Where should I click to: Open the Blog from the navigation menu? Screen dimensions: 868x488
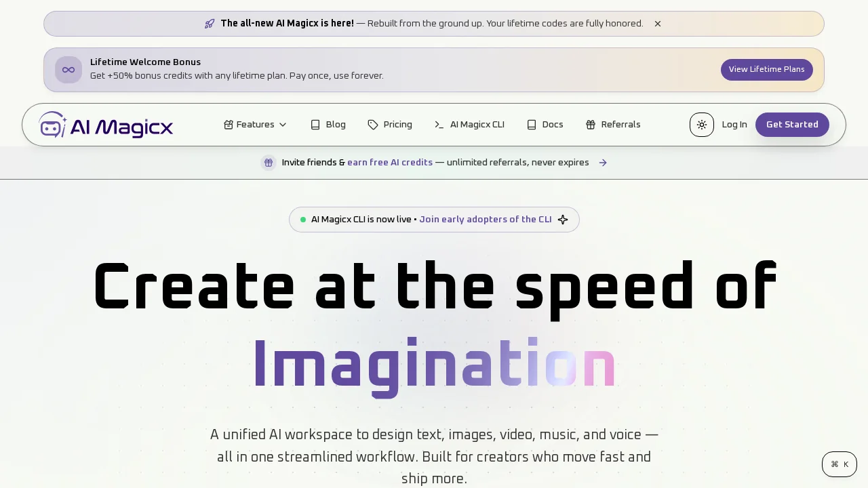point(336,125)
